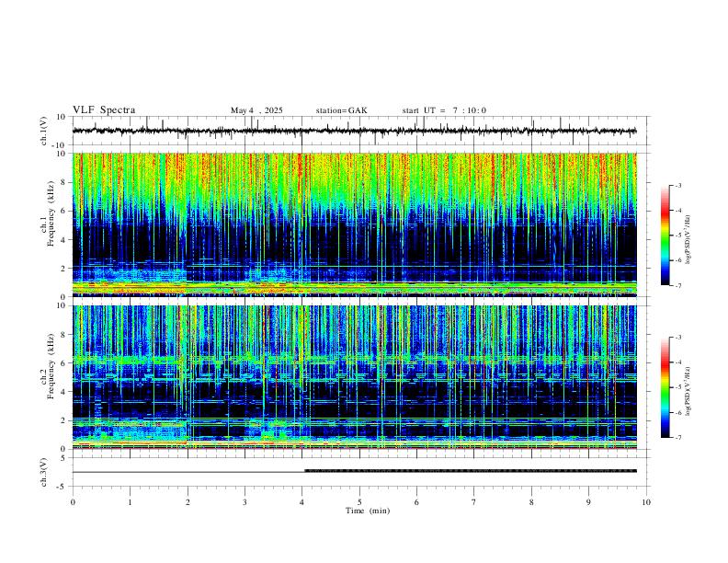
Task: Click inside the ch.1 spectrogram panel
Action: (x=355, y=224)
